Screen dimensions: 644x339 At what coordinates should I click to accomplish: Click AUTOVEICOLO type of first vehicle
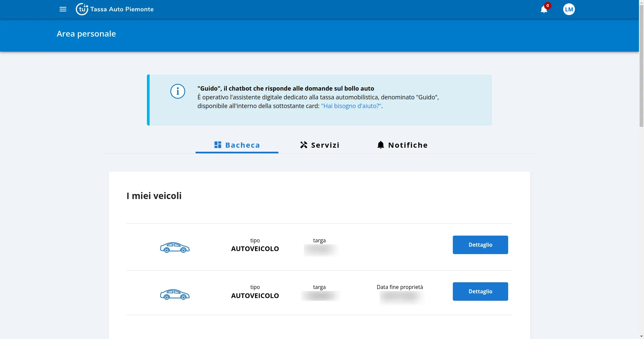click(255, 249)
